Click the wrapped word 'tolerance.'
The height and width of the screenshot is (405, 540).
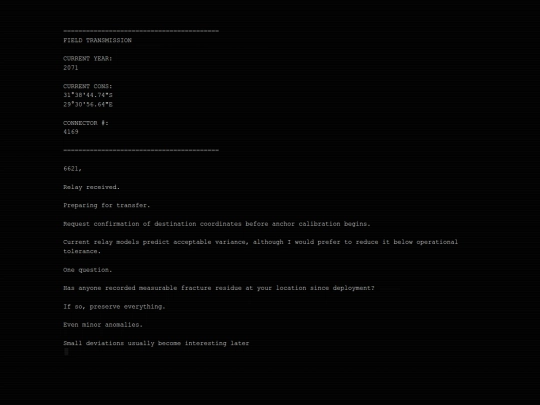pyautogui.click(x=82, y=251)
